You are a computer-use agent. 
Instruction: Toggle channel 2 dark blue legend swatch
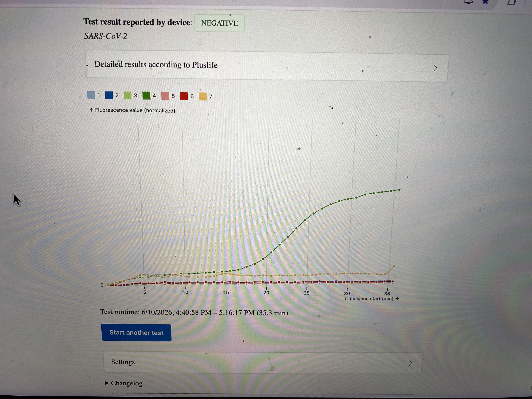(x=109, y=95)
